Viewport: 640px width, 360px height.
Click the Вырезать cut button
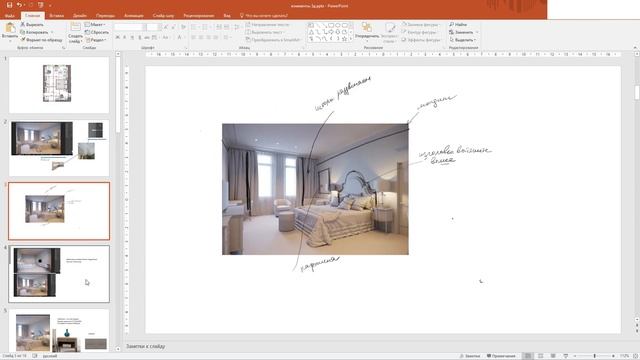coord(32,24)
